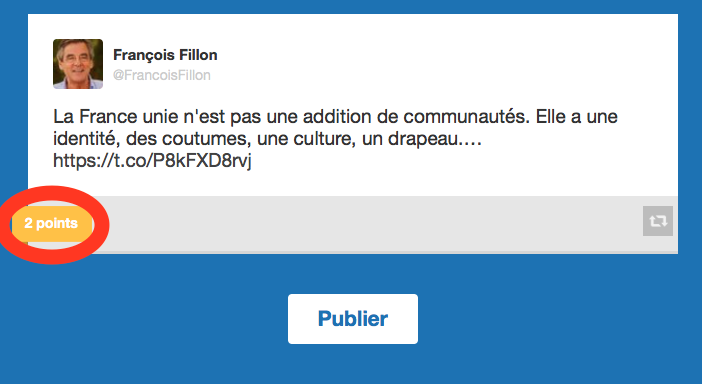Select the orange 2 points badge
The height and width of the screenshot is (384, 702).
(x=51, y=223)
